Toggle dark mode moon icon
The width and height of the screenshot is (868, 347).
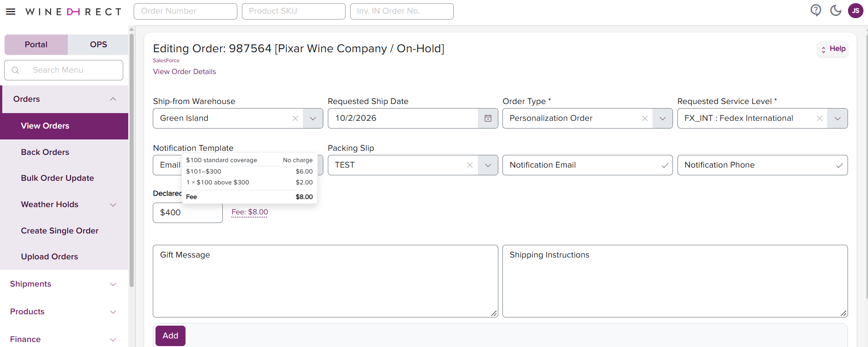point(836,10)
